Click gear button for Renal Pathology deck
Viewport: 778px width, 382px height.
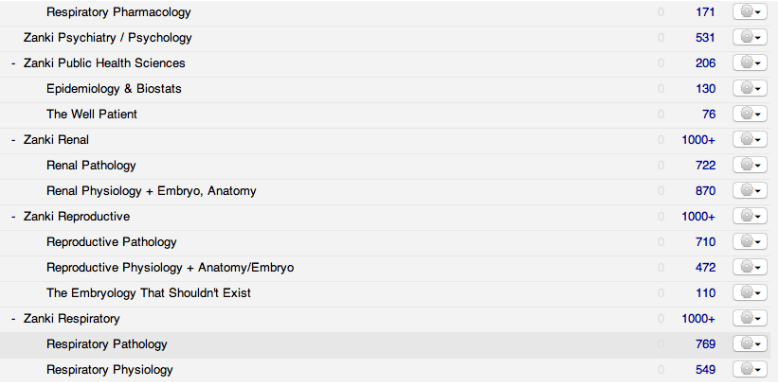pos(750,165)
